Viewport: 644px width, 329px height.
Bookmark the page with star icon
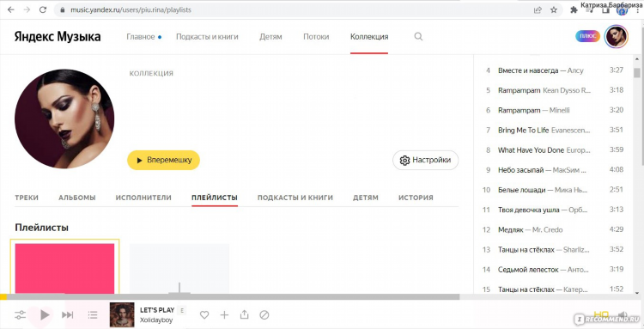click(554, 9)
